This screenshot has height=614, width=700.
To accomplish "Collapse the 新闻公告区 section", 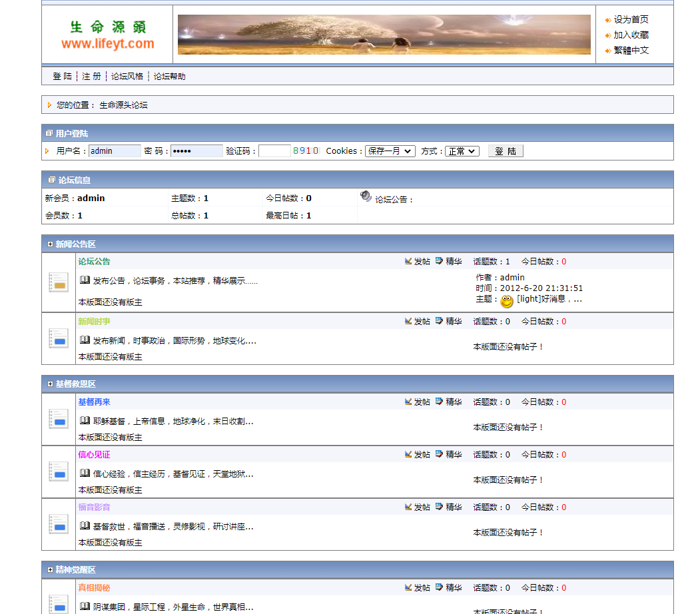I will pyautogui.click(x=50, y=244).
